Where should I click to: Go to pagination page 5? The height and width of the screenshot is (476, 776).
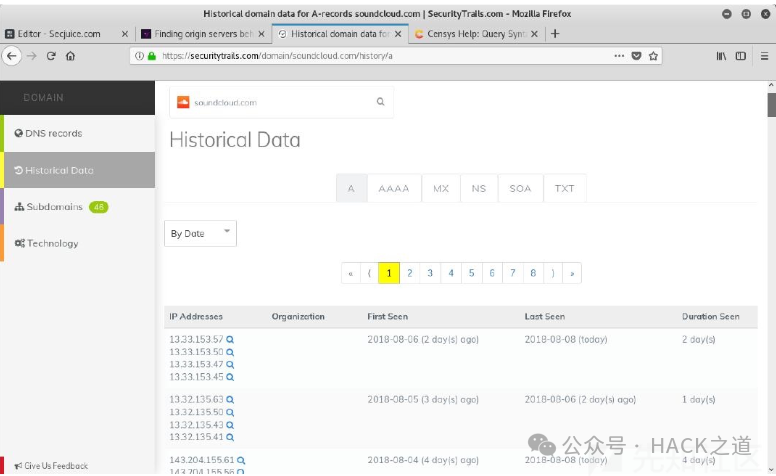[x=472, y=273]
